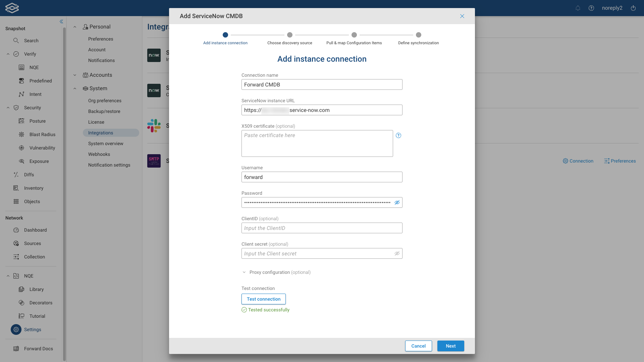Open the NQE Library

click(x=36, y=289)
